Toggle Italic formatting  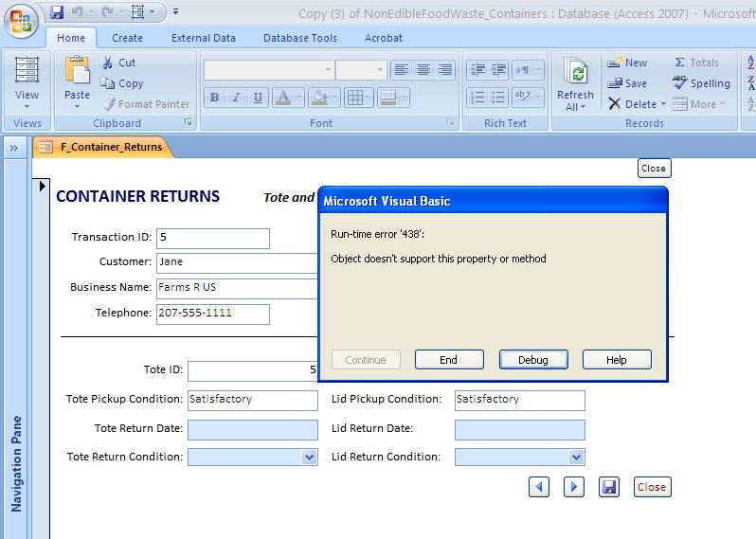(x=236, y=98)
